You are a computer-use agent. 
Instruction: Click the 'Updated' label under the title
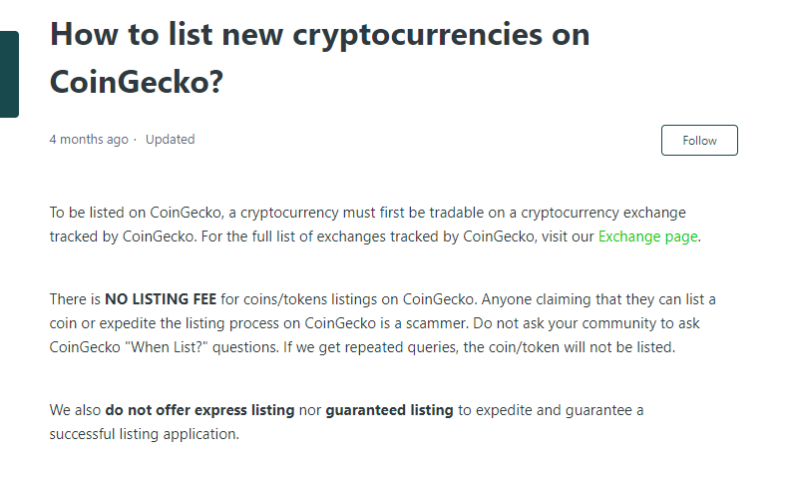click(170, 140)
